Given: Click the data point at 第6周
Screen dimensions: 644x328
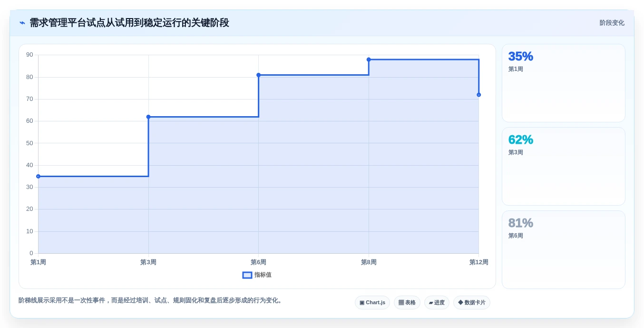Looking at the screenshot, I should point(258,75).
